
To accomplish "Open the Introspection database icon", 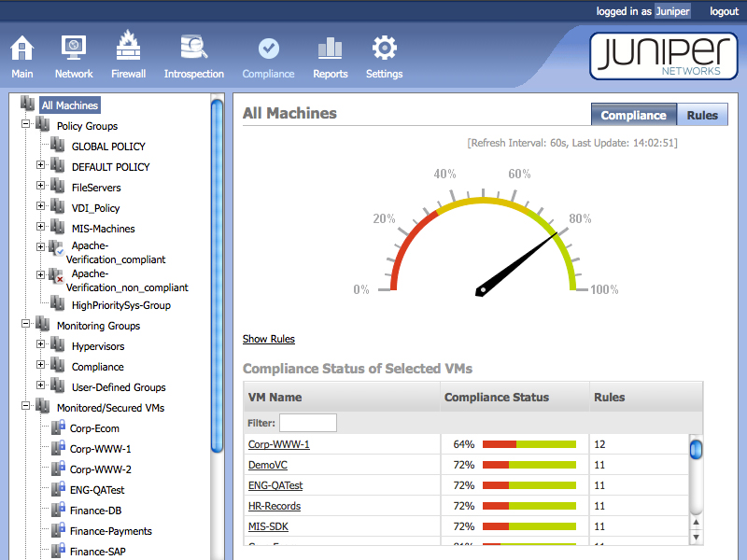I will point(194,47).
